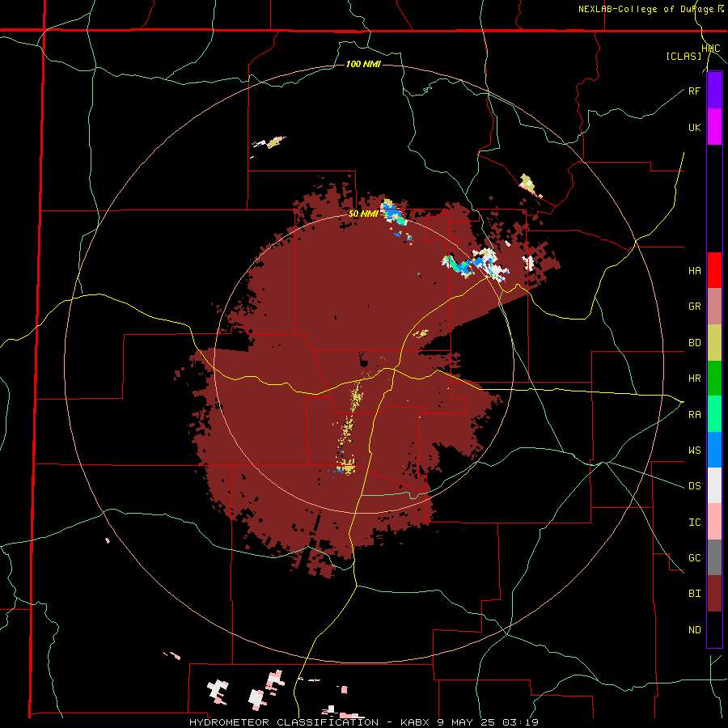
Task: Click the HHC product label
Action: point(711,49)
